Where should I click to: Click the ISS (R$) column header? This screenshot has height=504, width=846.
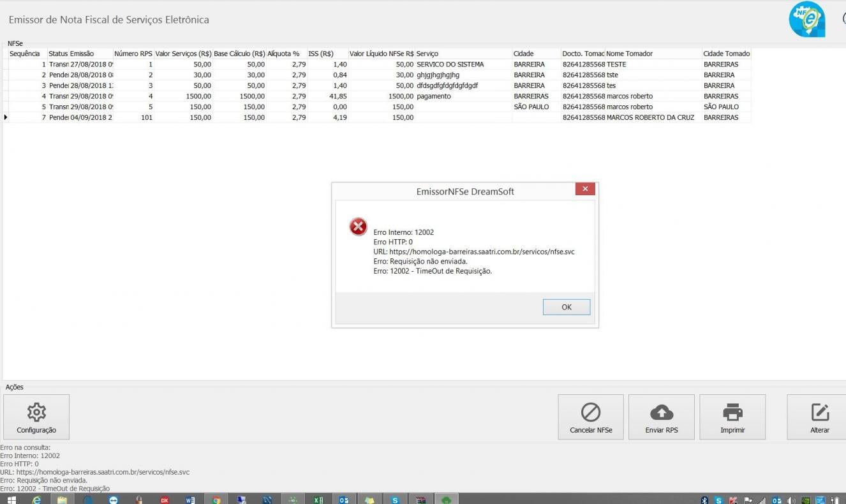pos(327,54)
